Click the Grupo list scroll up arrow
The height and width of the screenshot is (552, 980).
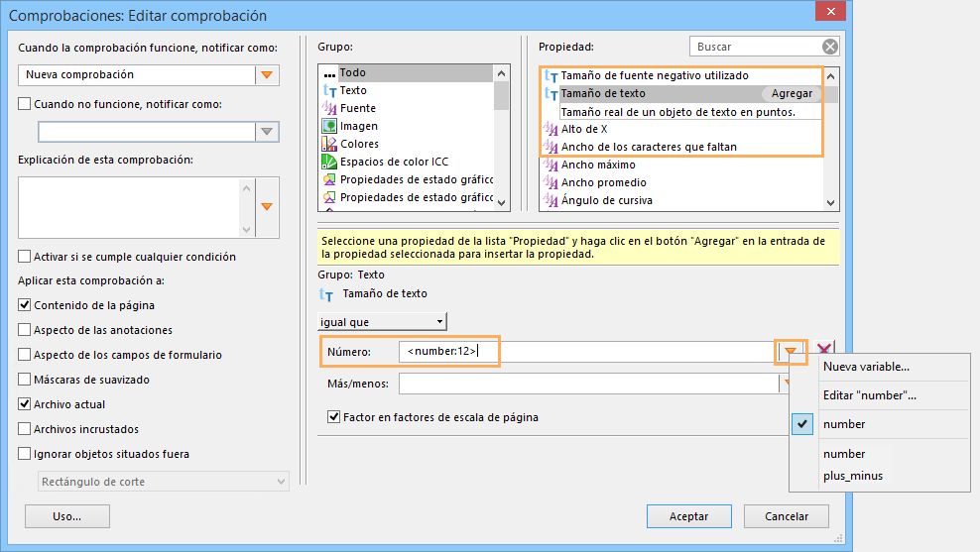coord(501,73)
